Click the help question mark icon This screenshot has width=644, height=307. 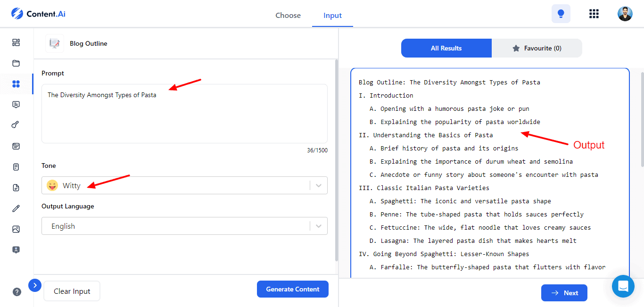(17, 292)
